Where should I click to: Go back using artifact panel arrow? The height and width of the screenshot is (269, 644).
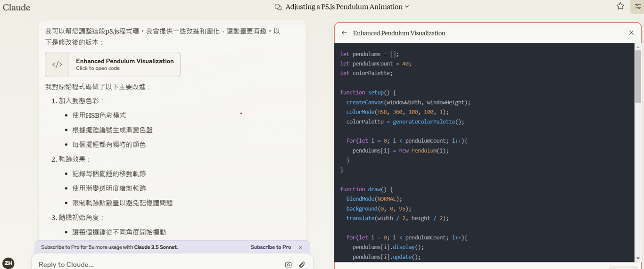tap(344, 33)
